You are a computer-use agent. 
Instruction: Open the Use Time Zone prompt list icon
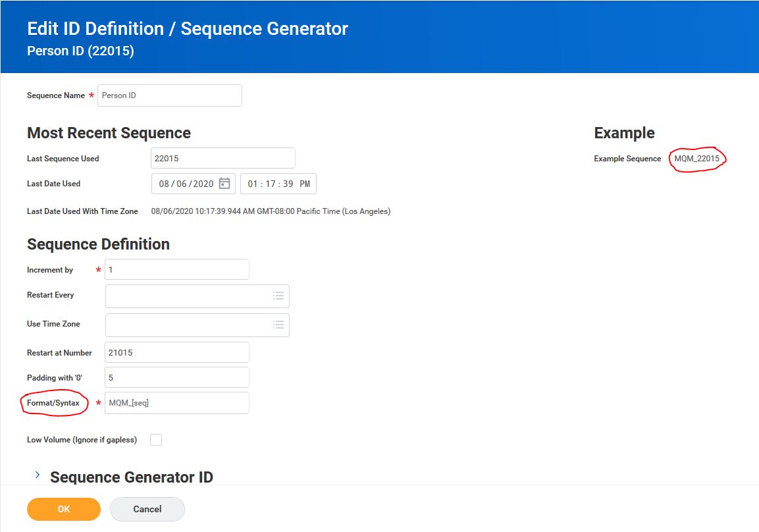(278, 325)
